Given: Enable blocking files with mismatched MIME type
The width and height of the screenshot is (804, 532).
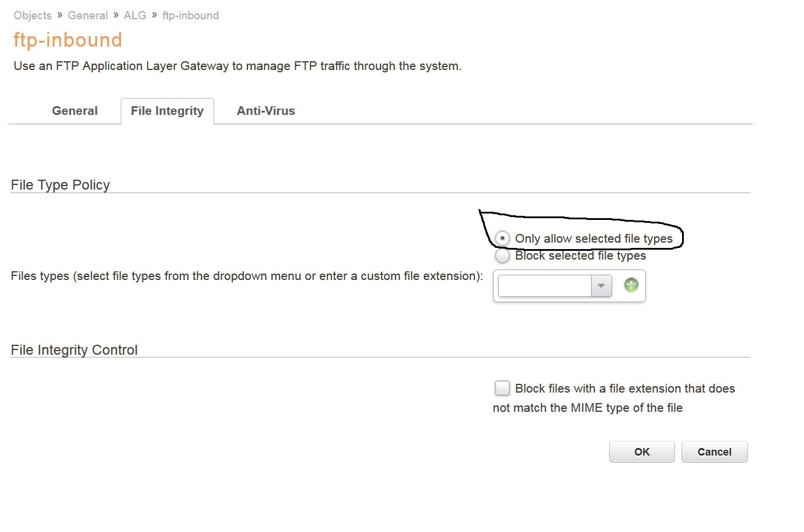Looking at the screenshot, I should pyautogui.click(x=502, y=388).
